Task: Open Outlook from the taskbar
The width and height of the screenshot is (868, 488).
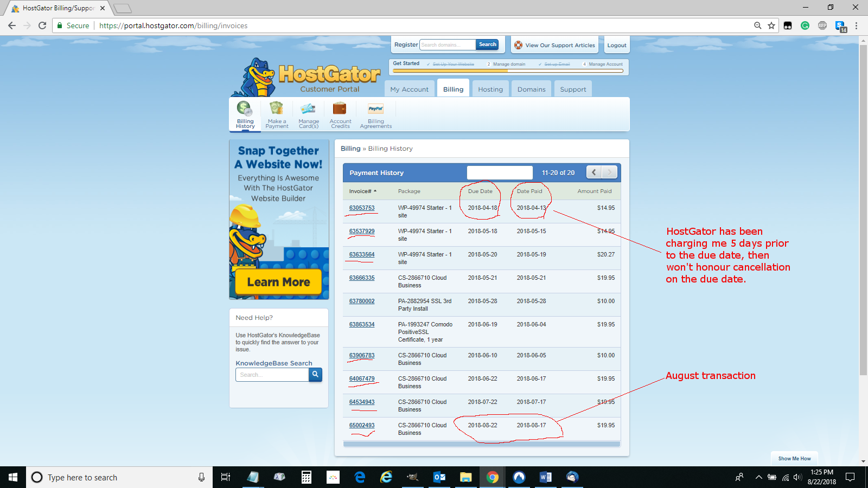Action: [439, 477]
